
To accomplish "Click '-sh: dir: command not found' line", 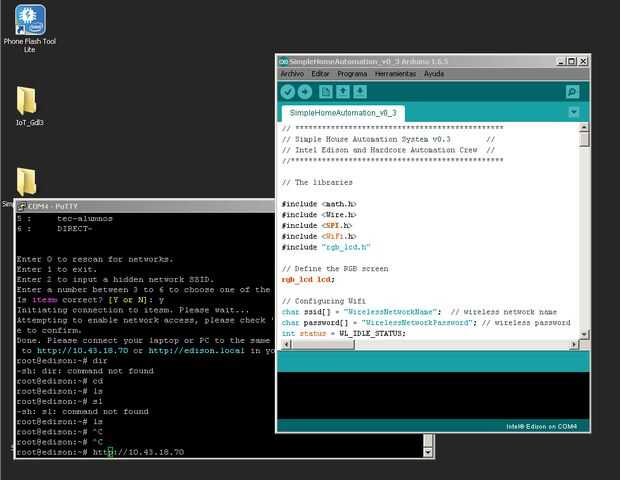I will click(x=85, y=371).
